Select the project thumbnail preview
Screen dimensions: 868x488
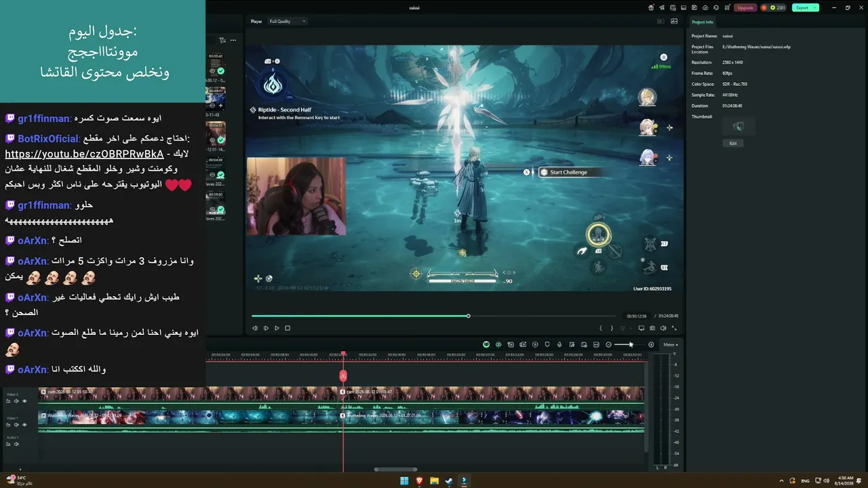pos(738,126)
